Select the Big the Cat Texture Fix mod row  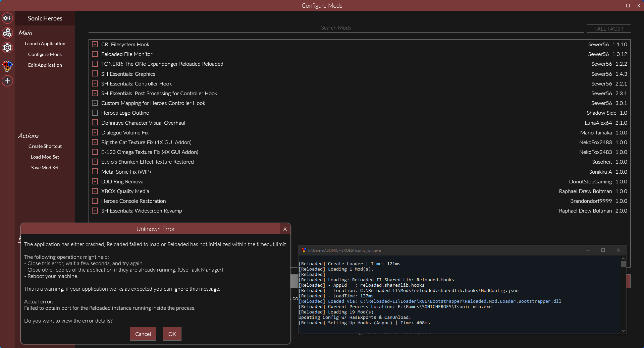click(x=360, y=142)
